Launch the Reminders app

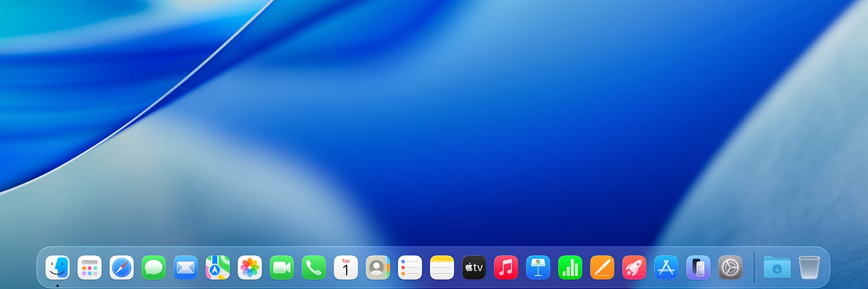pos(410,268)
